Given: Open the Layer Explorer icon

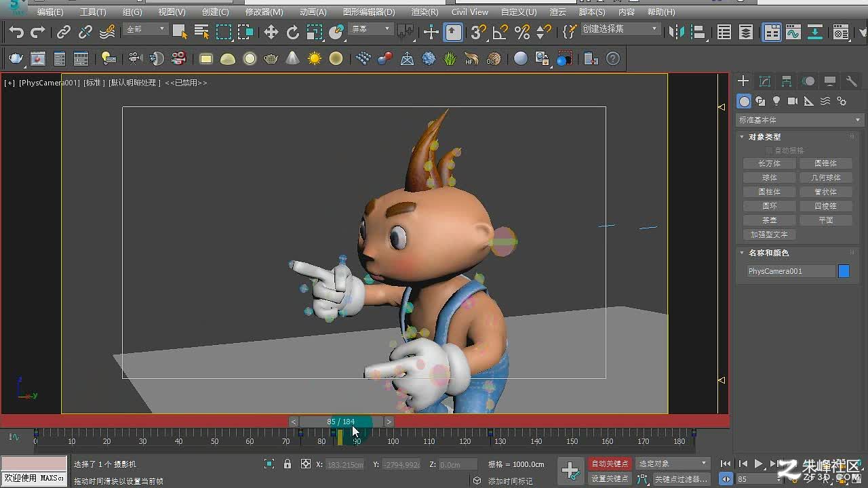Looking at the screenshot, I should [x=746, y=32].
